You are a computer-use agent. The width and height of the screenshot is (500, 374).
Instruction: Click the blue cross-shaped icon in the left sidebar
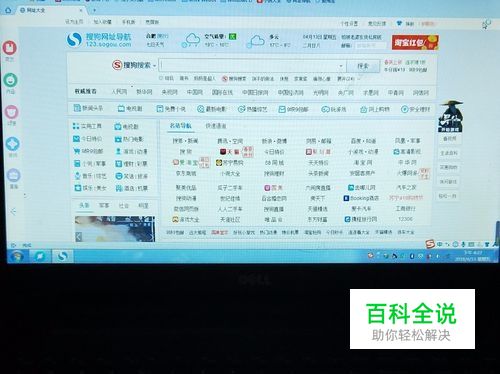pos(13,144)
